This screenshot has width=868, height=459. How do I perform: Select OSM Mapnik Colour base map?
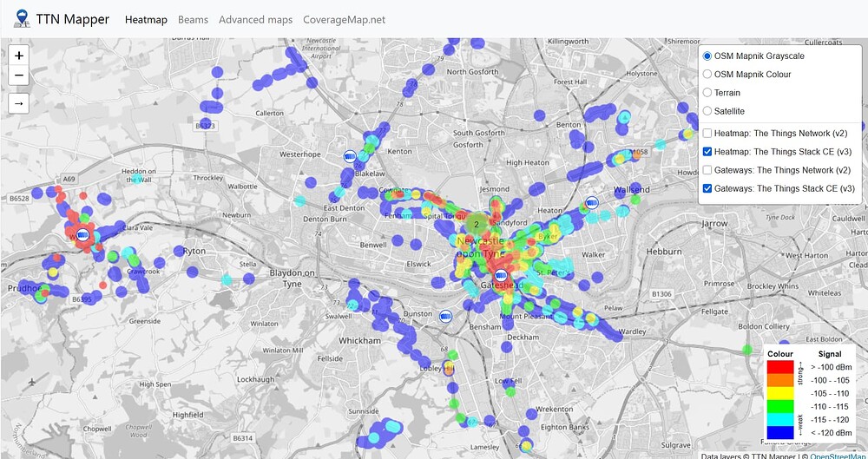coord(707,75)
